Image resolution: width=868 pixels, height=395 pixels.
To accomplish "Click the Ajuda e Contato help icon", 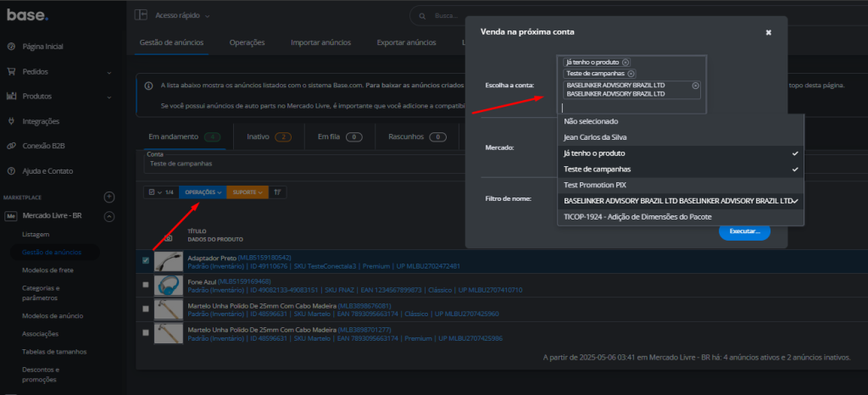I will [11, 171].
